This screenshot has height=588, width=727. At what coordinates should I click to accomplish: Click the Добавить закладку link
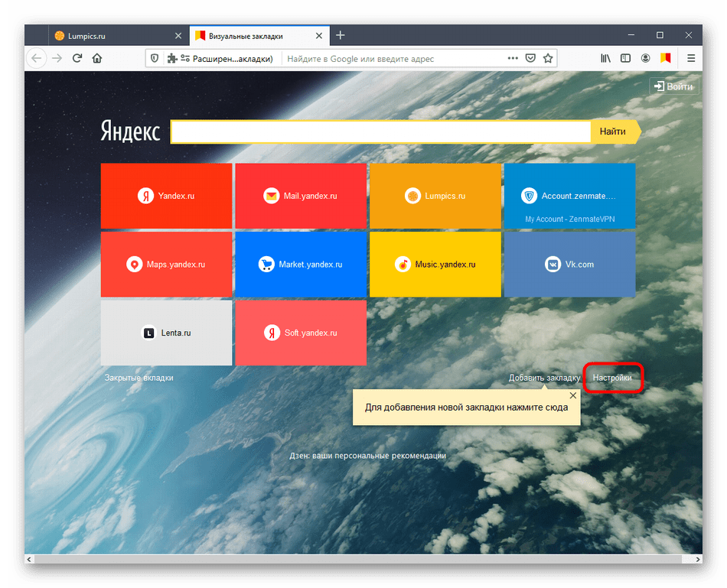(544, 378)
